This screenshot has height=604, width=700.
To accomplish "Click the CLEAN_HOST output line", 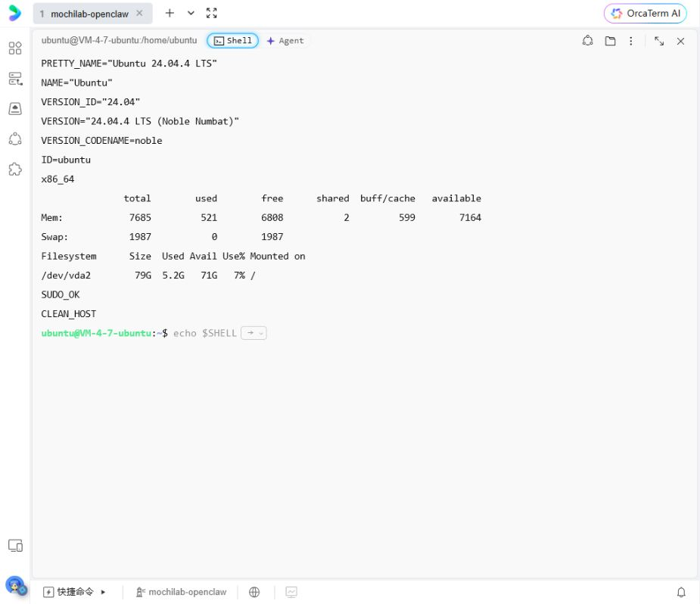I will click(x=68, y=314).
